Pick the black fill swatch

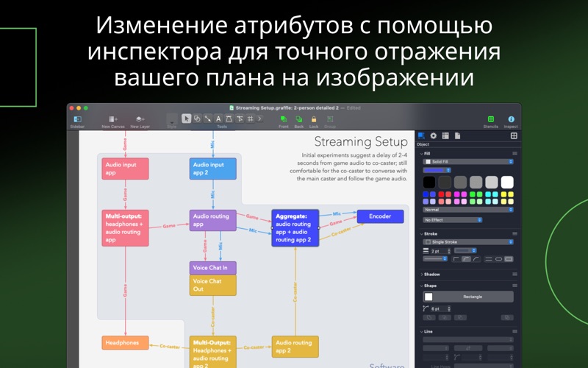point(429,182)
